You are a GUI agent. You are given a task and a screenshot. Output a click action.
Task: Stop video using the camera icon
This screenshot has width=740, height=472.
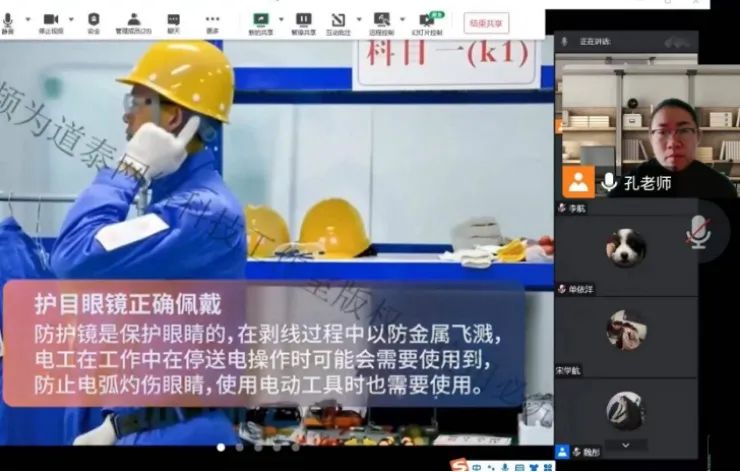click(51, 20)
